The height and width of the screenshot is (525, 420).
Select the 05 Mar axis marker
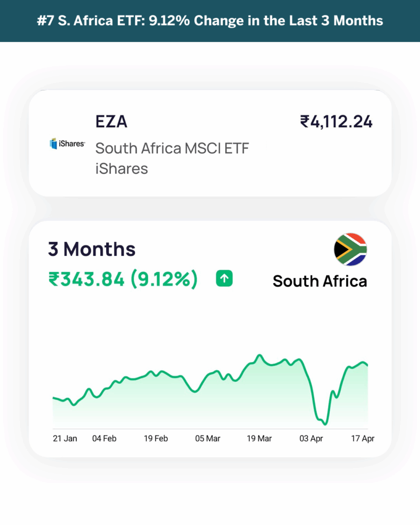(x=208, y=439)
